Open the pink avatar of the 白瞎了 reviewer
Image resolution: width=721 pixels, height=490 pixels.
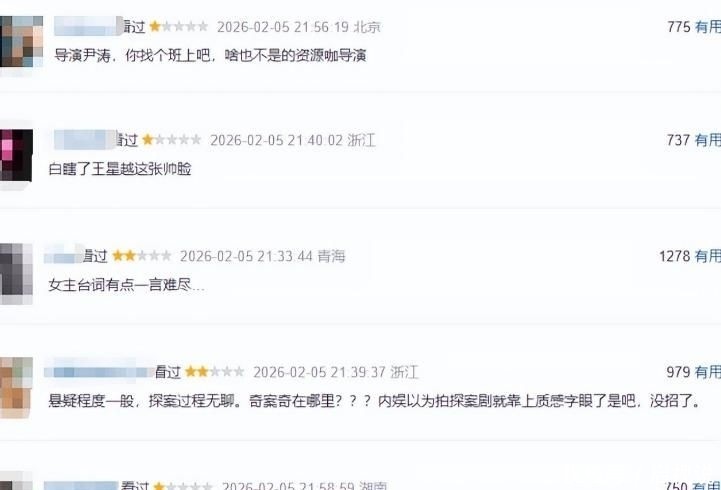(x=16, y=155)
